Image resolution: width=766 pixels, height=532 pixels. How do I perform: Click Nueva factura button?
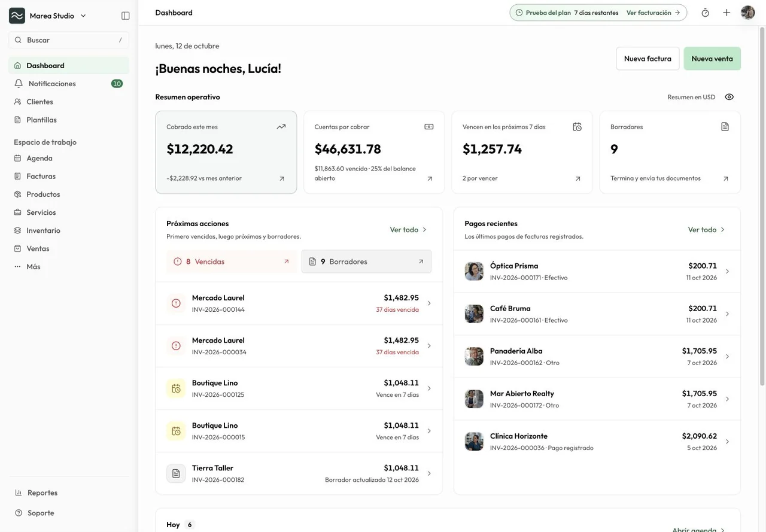click(x=648, y=59)
